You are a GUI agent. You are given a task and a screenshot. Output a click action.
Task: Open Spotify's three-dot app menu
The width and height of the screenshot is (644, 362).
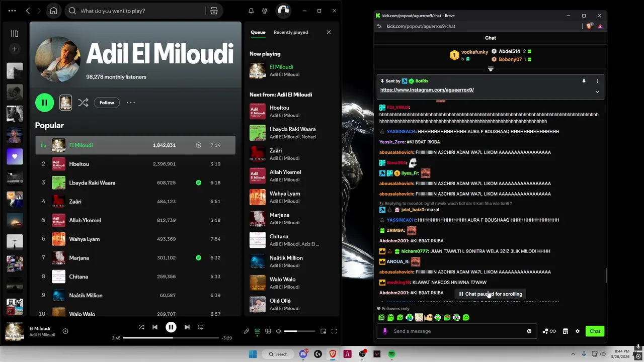click(12, 11)
